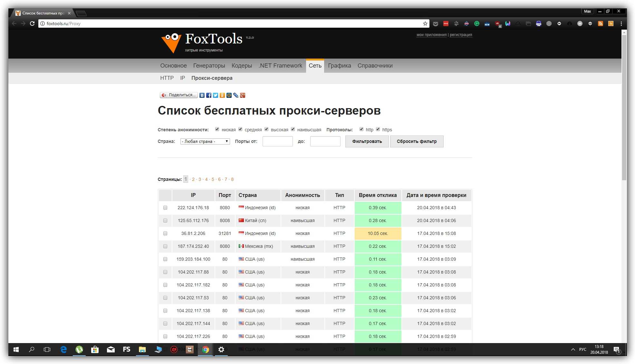635x364 pixels.
Task: Open Chrome three-dot menu
Action: pyautogui.click(x=621, y=23)
